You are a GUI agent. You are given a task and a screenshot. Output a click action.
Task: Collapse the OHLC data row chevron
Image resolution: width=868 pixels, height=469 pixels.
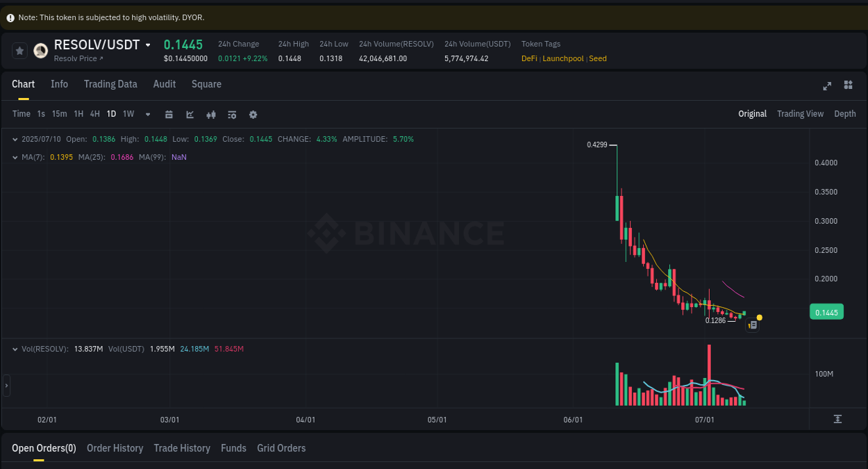pyautogui.click(x=15, y=139)
